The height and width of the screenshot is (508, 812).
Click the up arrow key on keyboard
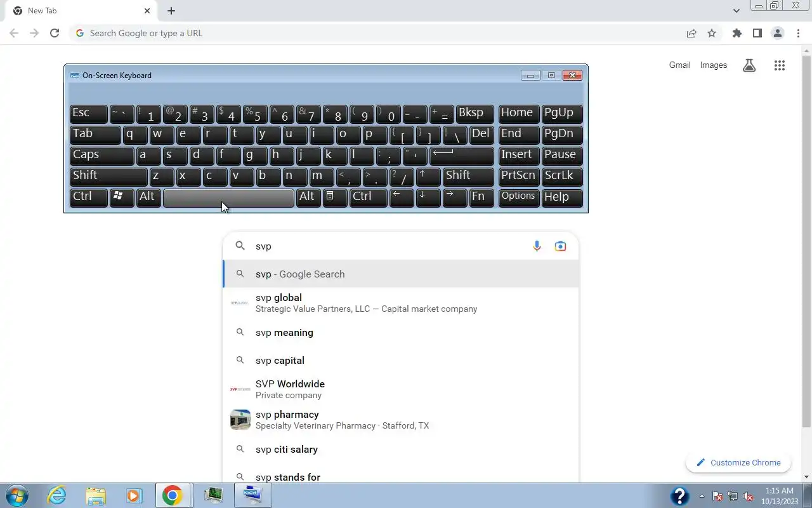tap(429, 176)
